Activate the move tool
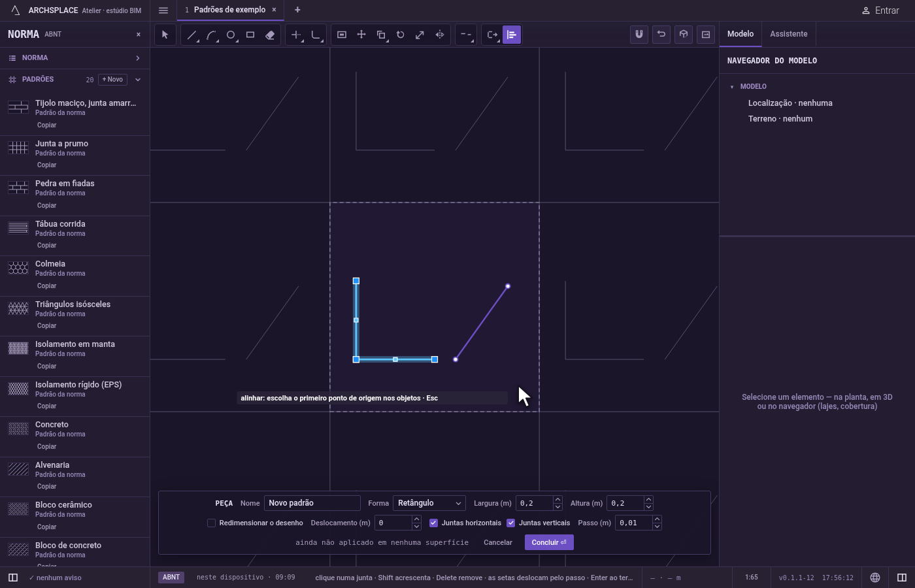This screenshot has height=588, width=915. 361,35
